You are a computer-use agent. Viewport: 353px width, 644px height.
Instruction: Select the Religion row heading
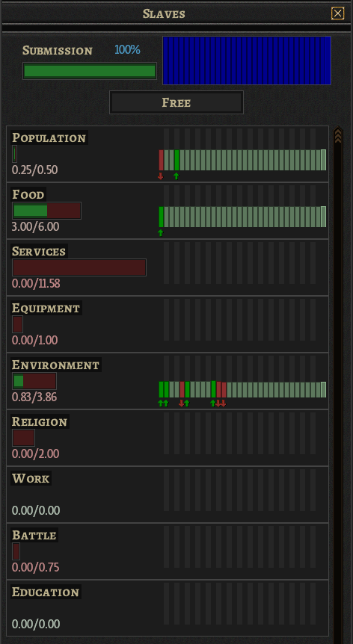(x=40, y=422)
